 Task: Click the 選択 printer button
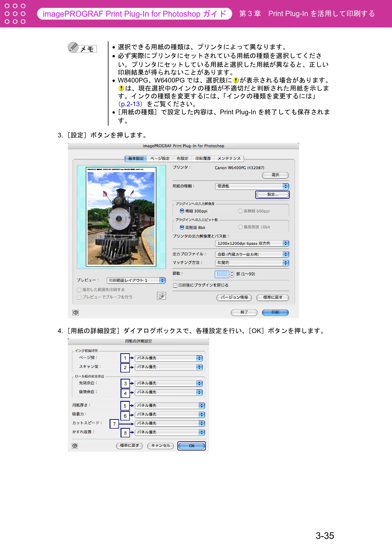click(x=275, y=175)
